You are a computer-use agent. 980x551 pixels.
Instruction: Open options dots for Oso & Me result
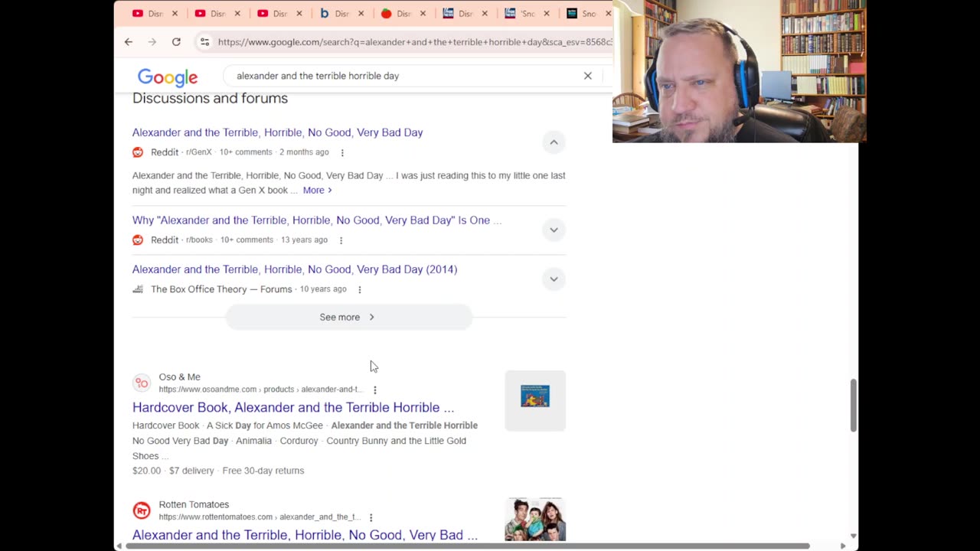click(x=374, y=390)
